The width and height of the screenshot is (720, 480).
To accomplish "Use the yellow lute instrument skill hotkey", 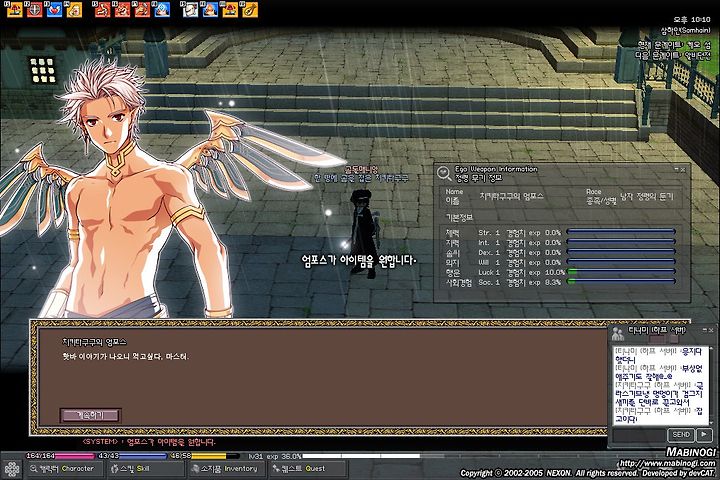I will pyautogui.click(x=250, y=9).
